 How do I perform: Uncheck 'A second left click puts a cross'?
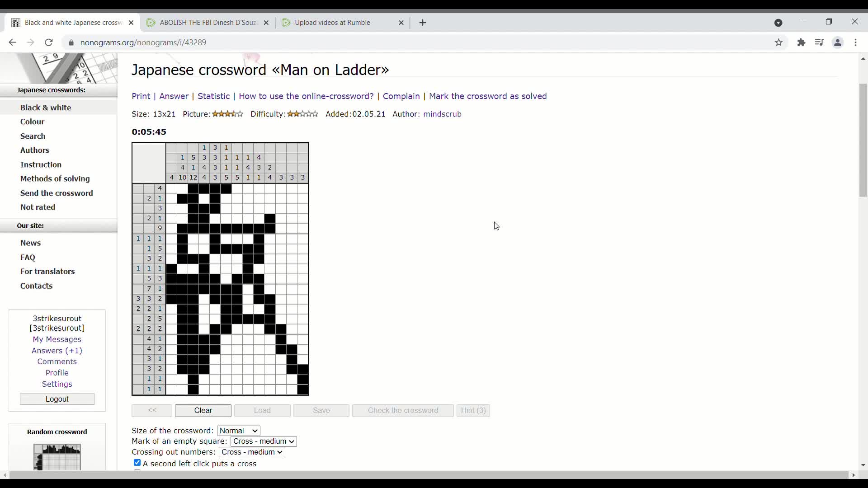point(137,463)
